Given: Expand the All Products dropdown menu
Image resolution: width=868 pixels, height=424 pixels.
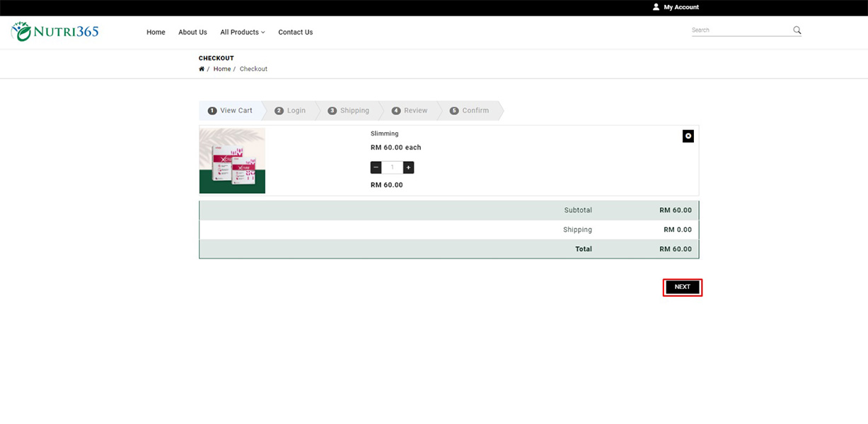Looking at the screenshot, I should (242, 33).
